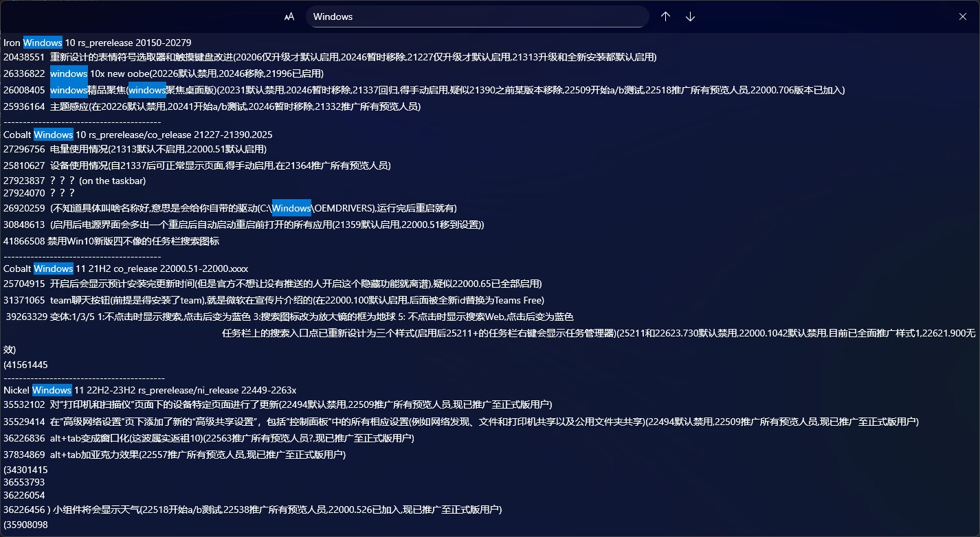The width and height of the screenshot is (980, 537).
Task: Click the line with ID 41866508
Action: (111, 241)
